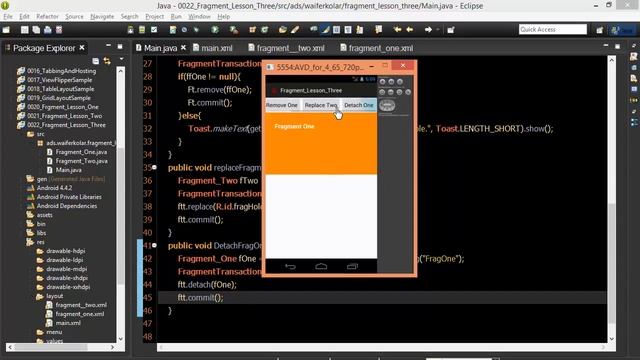
Task: Open the Window menu
Action: pos(199,16)
